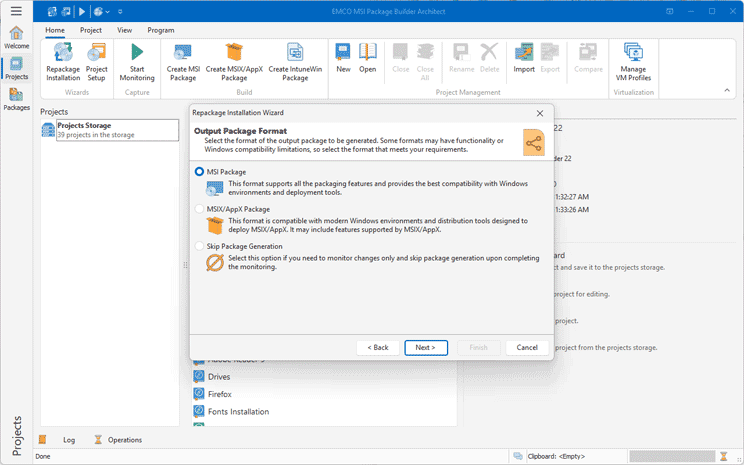Expand the quick access toolbar customize arrow
The image size is (744, 465).
(121, 12)
